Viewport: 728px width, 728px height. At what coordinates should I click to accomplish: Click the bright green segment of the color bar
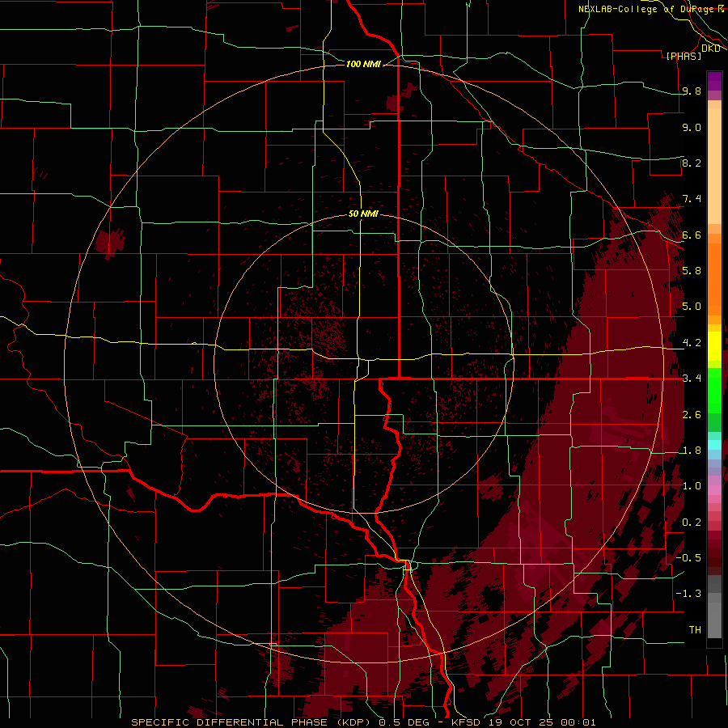coord(714,390)
